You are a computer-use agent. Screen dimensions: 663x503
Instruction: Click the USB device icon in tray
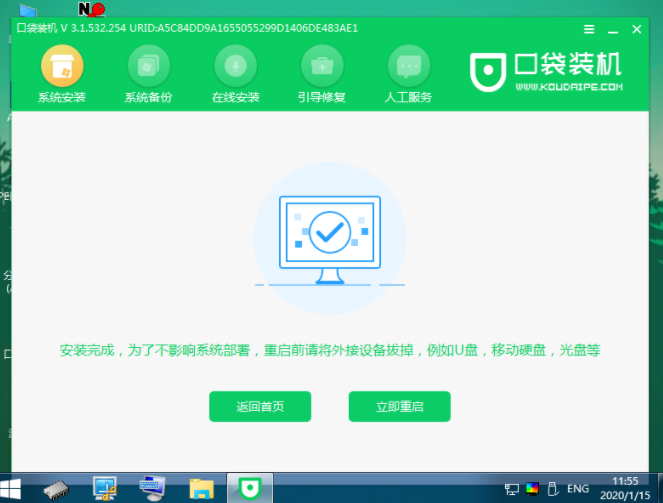pyautogui.click(x=553, y=489)
